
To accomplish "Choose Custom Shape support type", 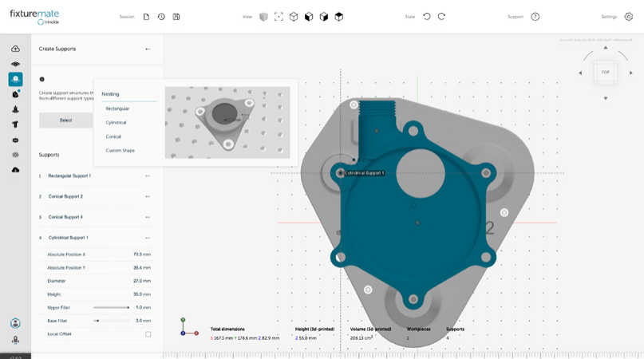I will pyautogui.click(x=121, y=151).
